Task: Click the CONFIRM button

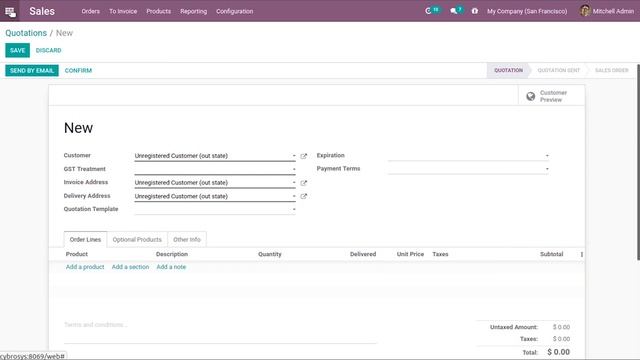Action: [78, 71]
